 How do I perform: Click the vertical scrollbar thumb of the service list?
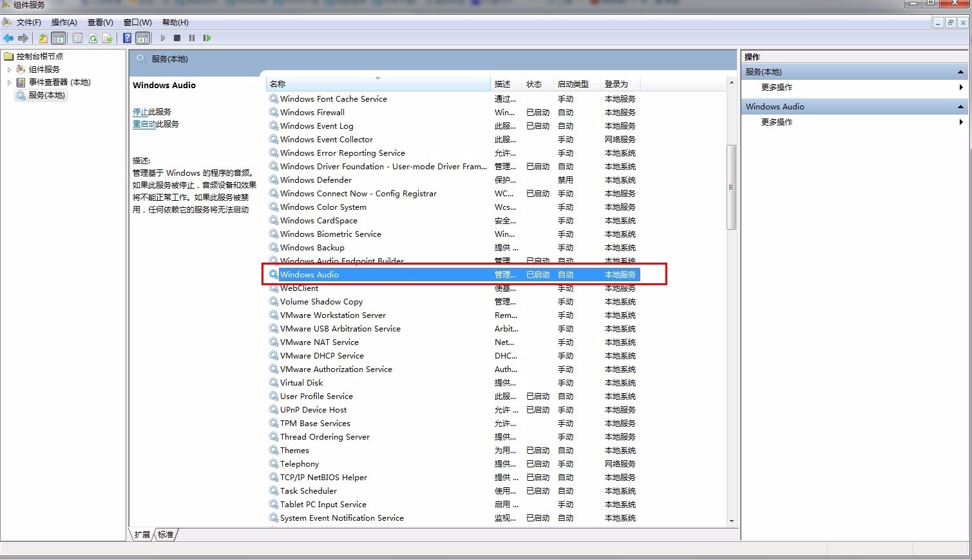pos(731,187)
